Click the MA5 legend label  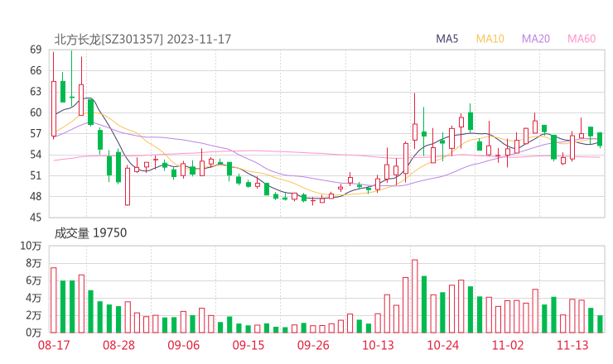pos(446,39)
